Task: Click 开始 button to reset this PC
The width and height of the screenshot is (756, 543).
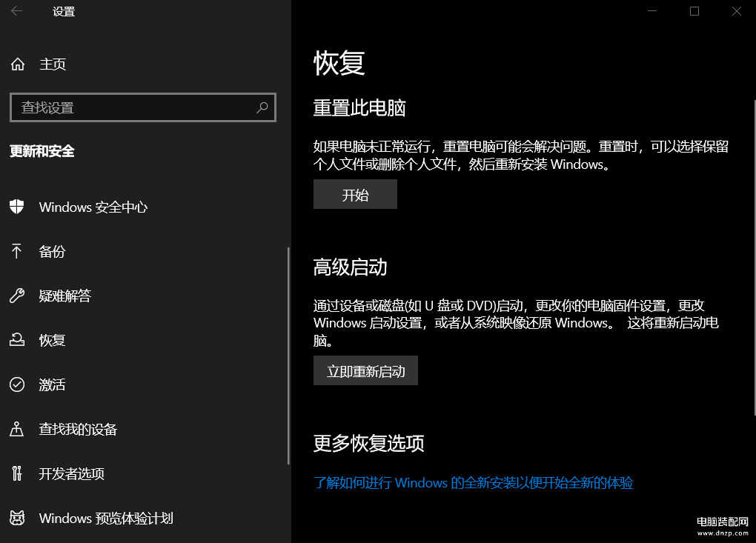Action: click(355, 194)
